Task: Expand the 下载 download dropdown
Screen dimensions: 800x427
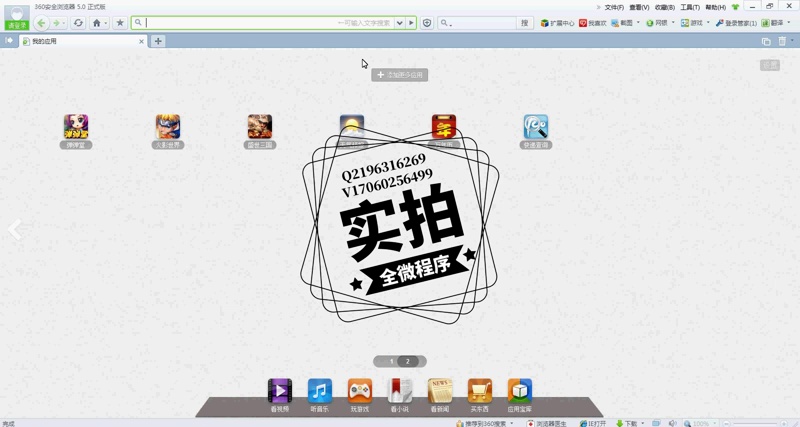Action: pos(642,423)
